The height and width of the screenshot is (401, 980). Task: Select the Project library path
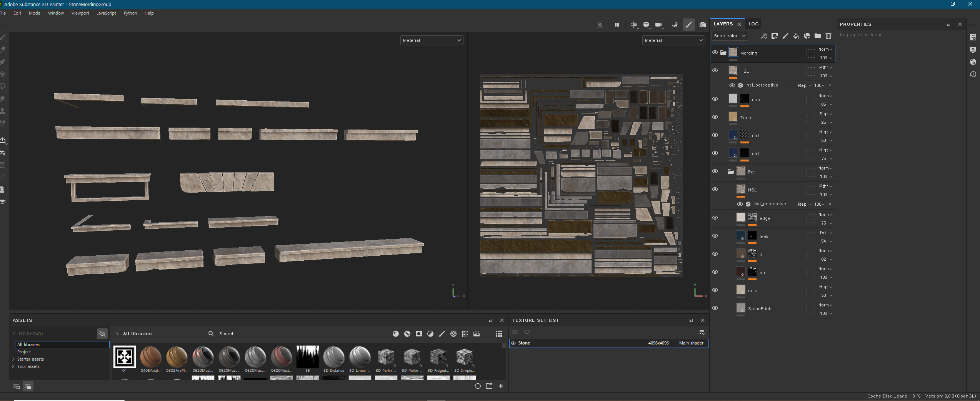click(24, 352)
